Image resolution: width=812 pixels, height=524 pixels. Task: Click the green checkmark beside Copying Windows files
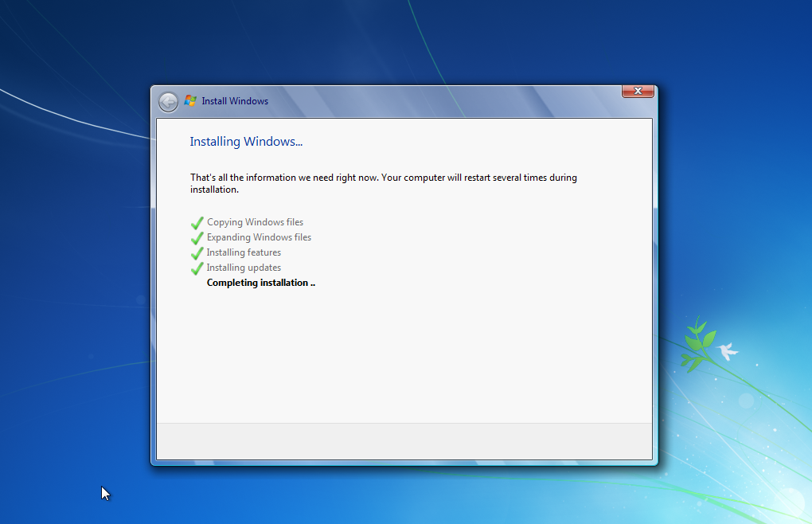[x=197, y=223]
